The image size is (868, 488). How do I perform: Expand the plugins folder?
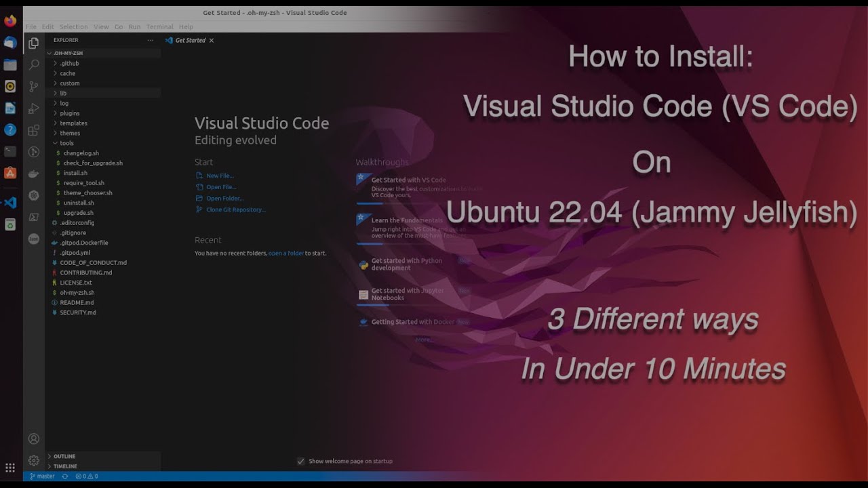(103, 113)
